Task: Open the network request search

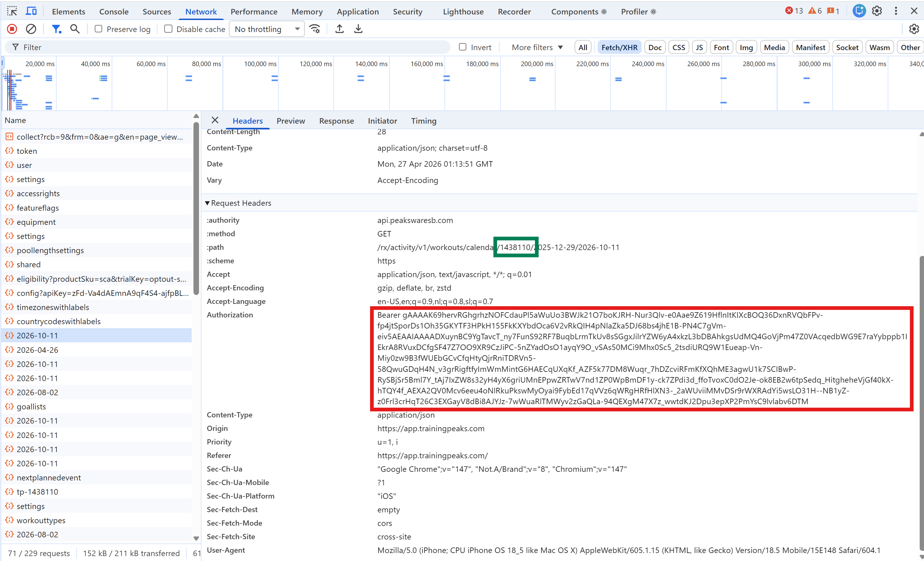Action: click(75, 29)
